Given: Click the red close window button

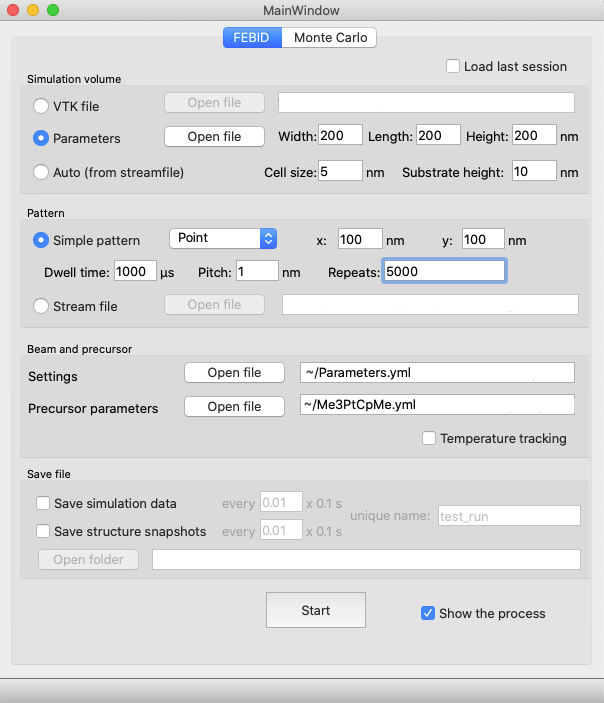Looking at the screenshot, I should (13, 10).
